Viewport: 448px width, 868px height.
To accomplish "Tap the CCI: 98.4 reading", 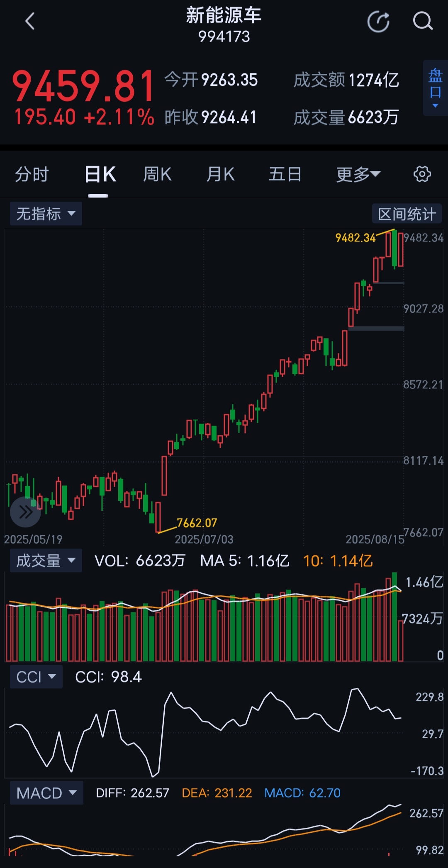I will click(x=108, y=677).
